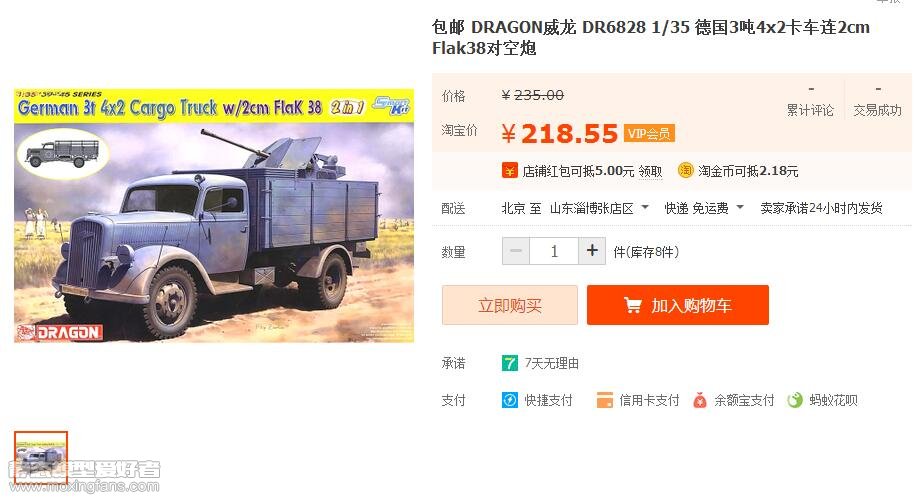
Task: Click the orange VIP member badge
Action: (649, 134)
